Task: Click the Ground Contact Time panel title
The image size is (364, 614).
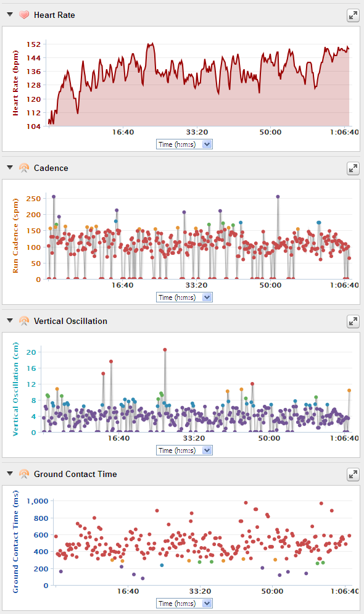Action: click(75, 474)
